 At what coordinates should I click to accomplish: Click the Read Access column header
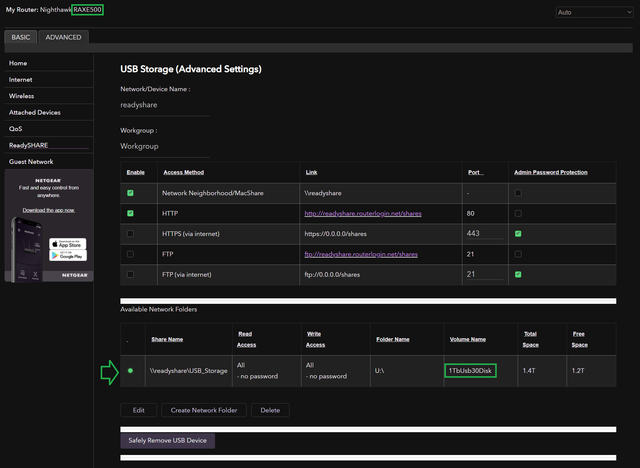coord(247,339)
